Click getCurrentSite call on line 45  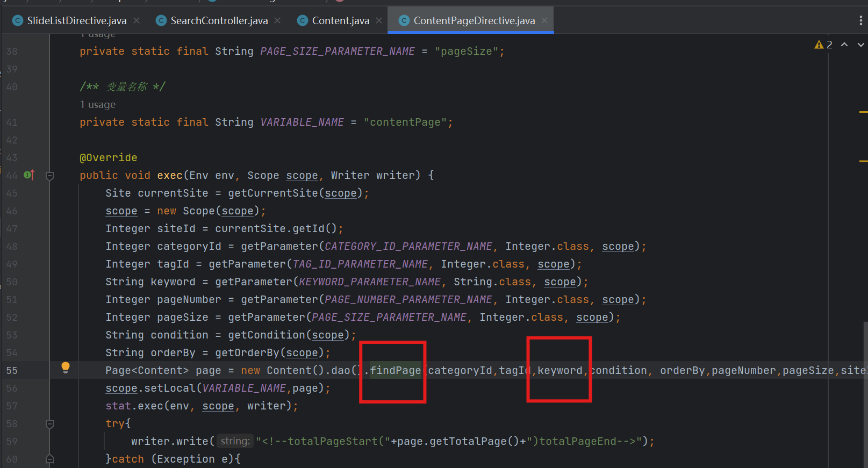point(273,193)
